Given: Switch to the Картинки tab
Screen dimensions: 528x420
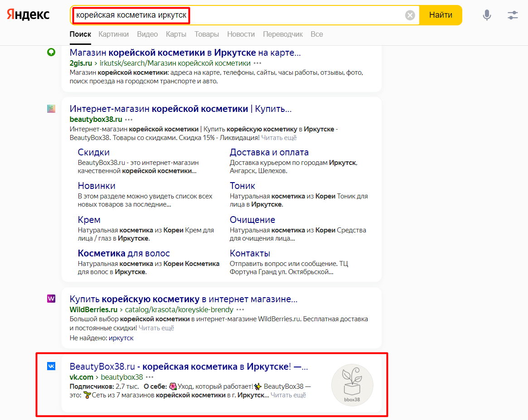Looking at the screenshot, I should pos(113,34).
